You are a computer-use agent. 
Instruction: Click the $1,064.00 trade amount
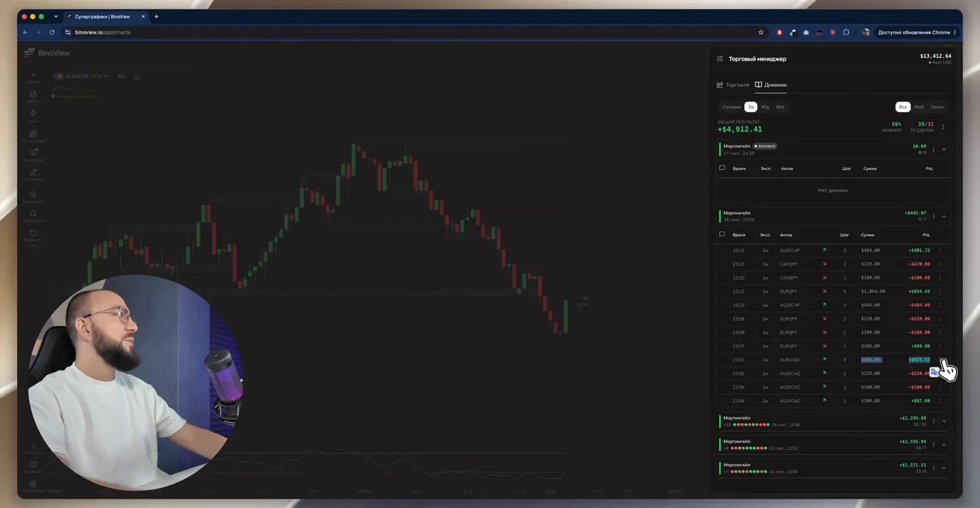pyautogui.click(x=873, y=291)
